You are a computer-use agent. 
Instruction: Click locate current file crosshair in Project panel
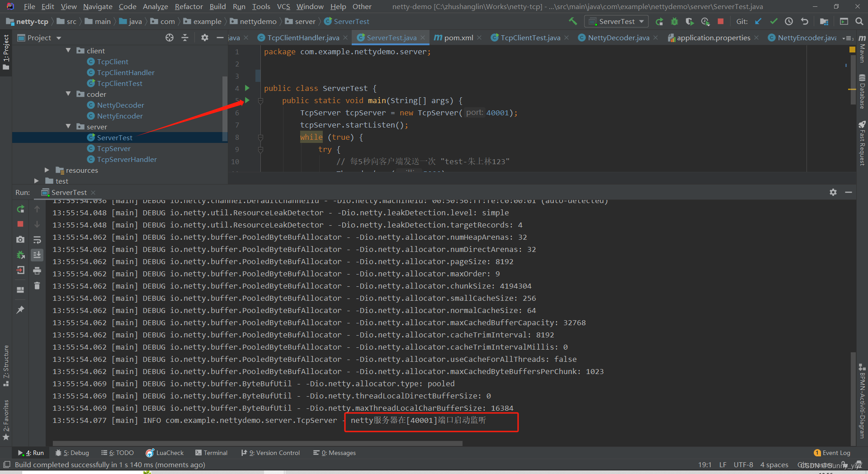170,38
